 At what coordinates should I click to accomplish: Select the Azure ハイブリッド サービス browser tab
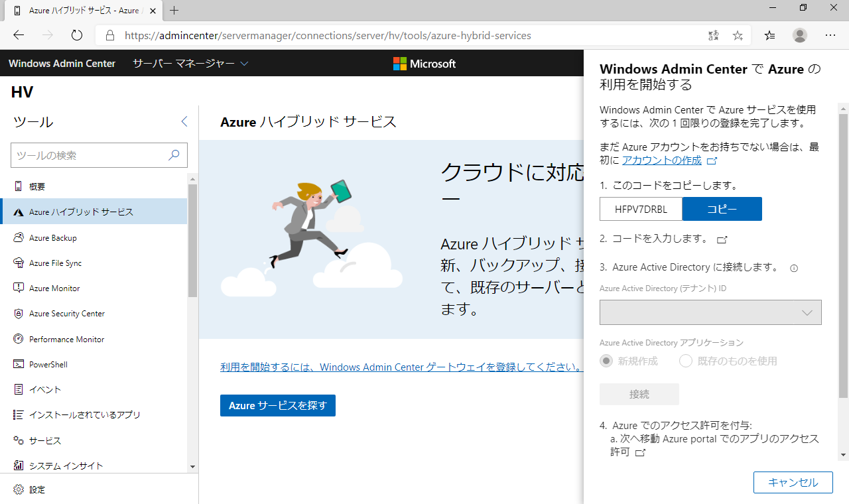(x=82, y=11)
